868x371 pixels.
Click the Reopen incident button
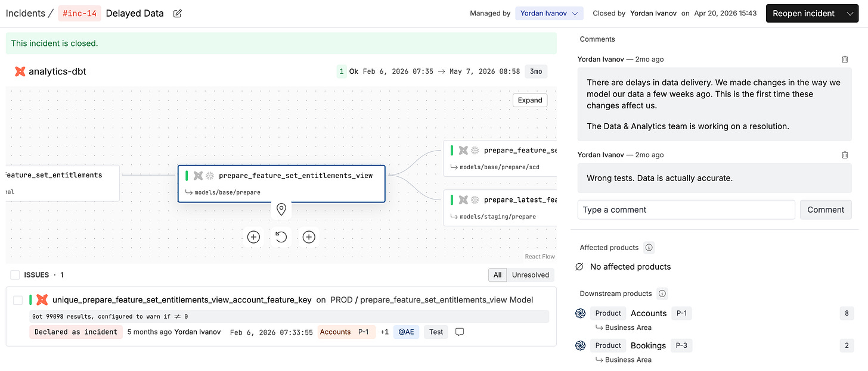coord(804,13)
